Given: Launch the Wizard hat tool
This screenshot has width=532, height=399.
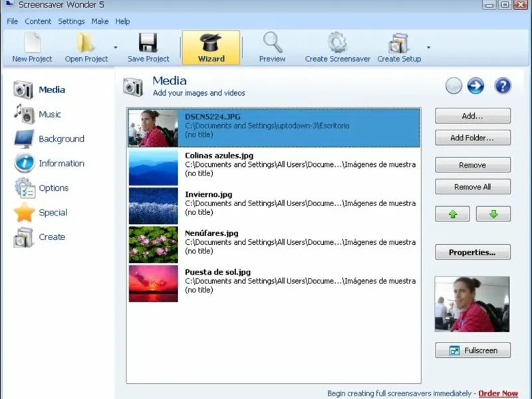Looking at the screenshot, I should 211,47.
